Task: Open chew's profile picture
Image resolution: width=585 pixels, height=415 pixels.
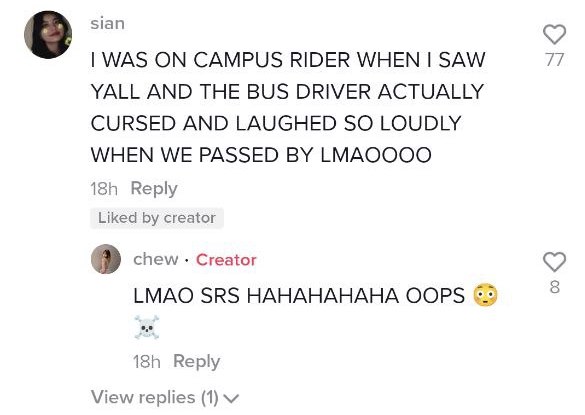Action: [x=106, y=259]
